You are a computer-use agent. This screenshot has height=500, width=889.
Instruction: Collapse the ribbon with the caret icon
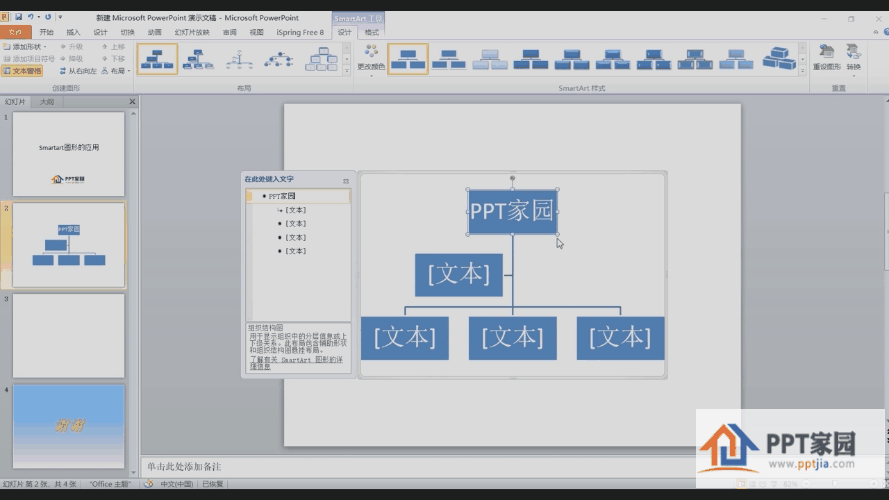click(x=876, y=32)
